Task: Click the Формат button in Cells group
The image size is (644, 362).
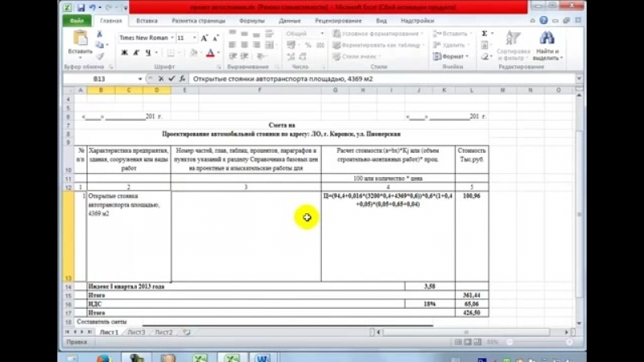Action: pyautogui.click(x=453, y=57)
